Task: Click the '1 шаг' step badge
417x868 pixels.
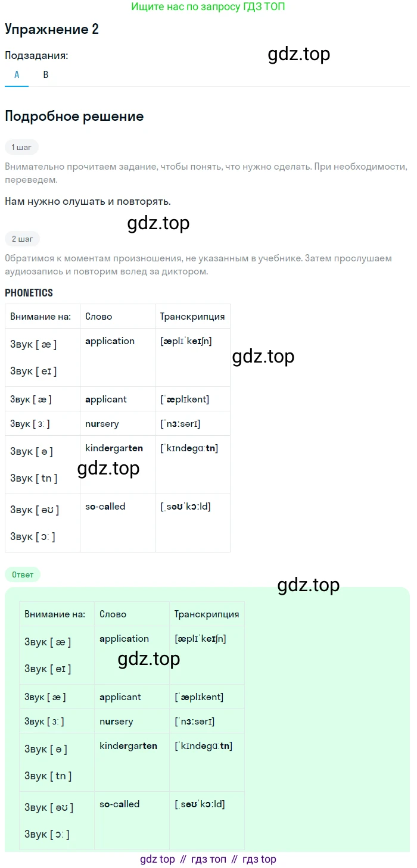Action: click(x=22, y=147)
